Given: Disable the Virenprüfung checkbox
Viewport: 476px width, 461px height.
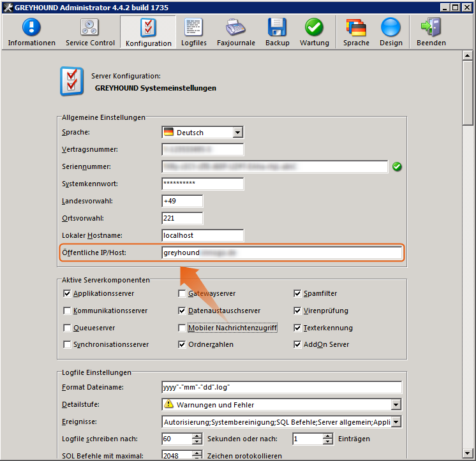Looking at the screenshot, I should coord(297,311).
